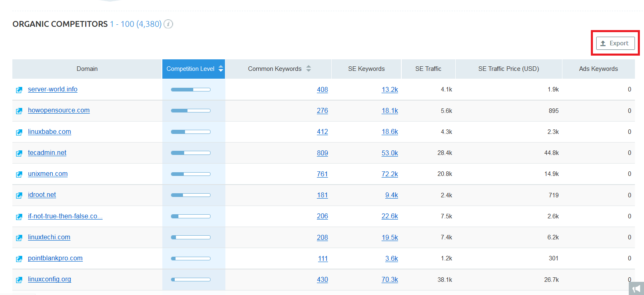Open common keywords 430 for linuxconfig.org

tap(322, 279)
